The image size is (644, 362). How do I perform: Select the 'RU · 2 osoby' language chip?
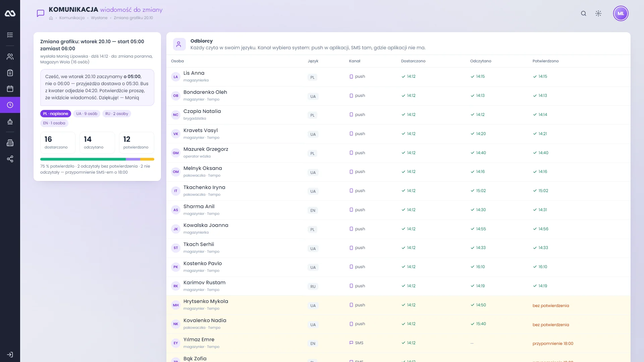coord(117,114)
